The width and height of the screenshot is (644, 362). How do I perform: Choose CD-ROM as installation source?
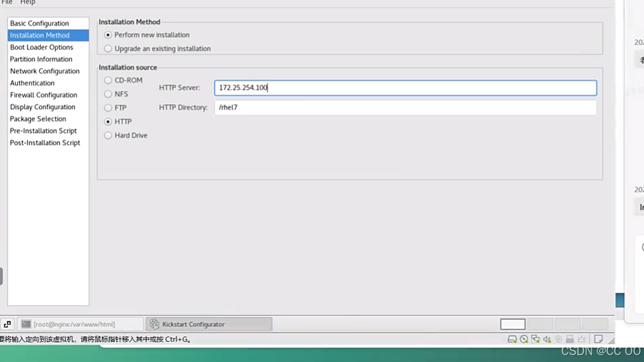[x=123, y=80]
